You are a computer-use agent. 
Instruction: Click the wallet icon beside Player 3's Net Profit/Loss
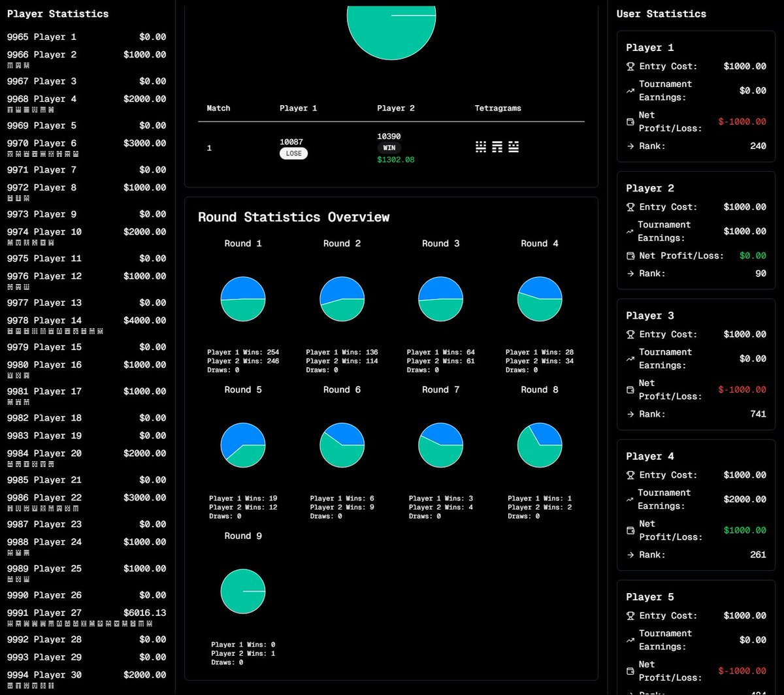click(630, 390)
